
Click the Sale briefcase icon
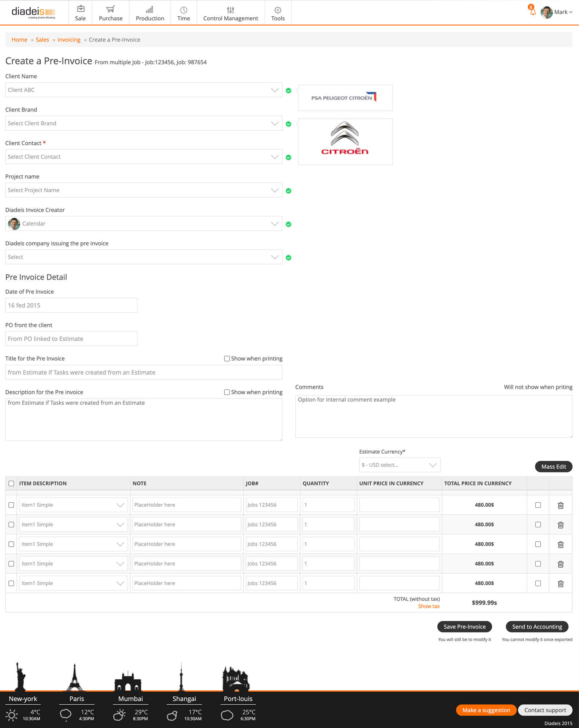point(80,9)
